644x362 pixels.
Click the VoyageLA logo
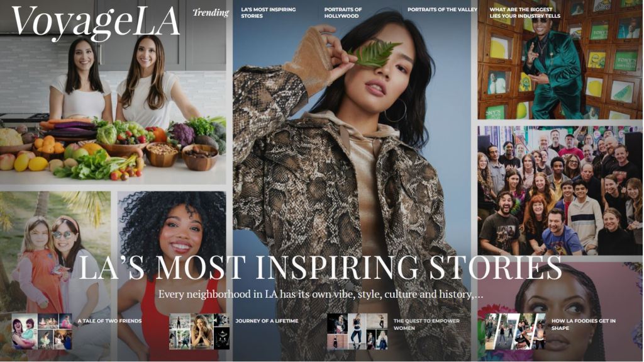(x=96, y=23)
